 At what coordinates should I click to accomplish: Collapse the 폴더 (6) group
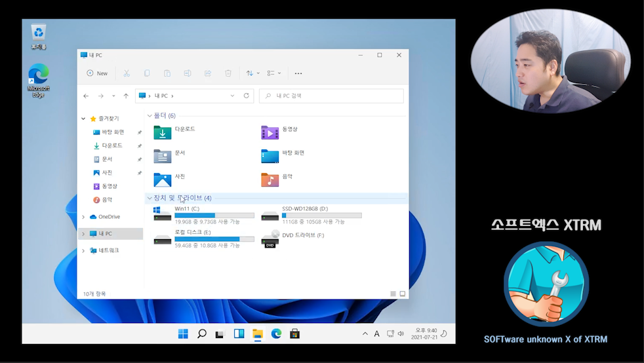pos(150,116)
